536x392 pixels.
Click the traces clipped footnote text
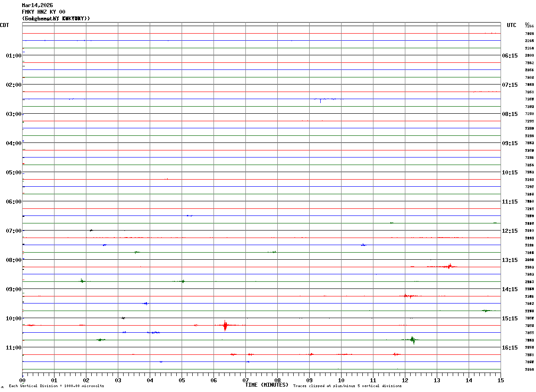[x=347, y=386]
